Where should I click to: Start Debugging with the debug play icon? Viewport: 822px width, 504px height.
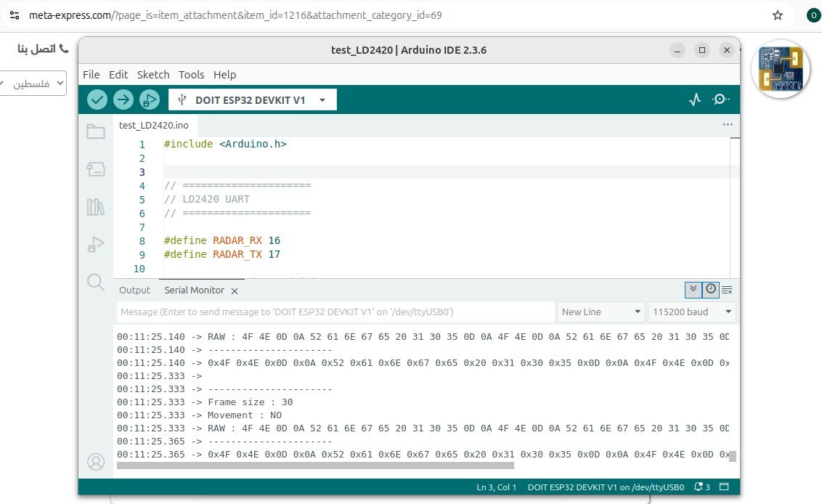[x=150, y=99]
